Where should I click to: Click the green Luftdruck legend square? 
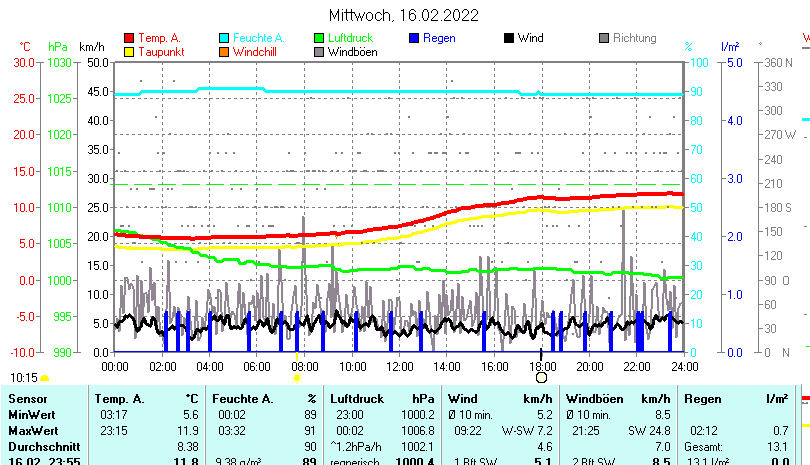318,38
